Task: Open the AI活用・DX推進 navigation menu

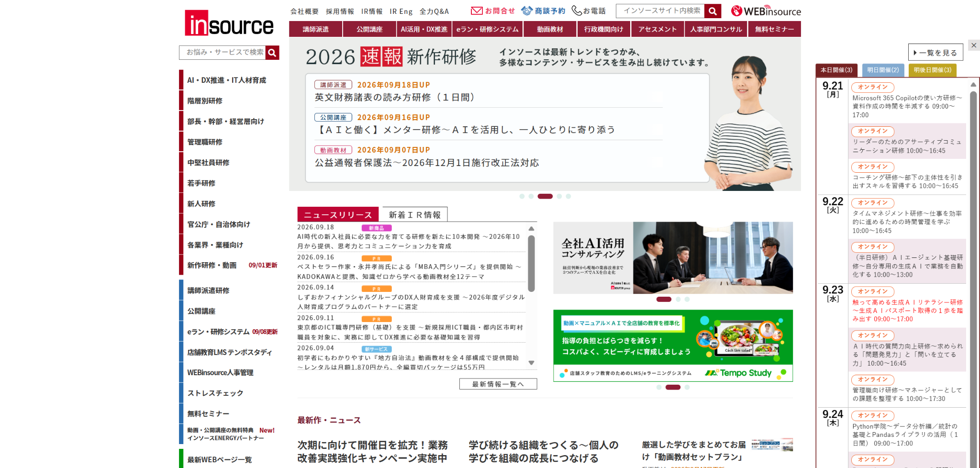Action: (x=424, y=29)
